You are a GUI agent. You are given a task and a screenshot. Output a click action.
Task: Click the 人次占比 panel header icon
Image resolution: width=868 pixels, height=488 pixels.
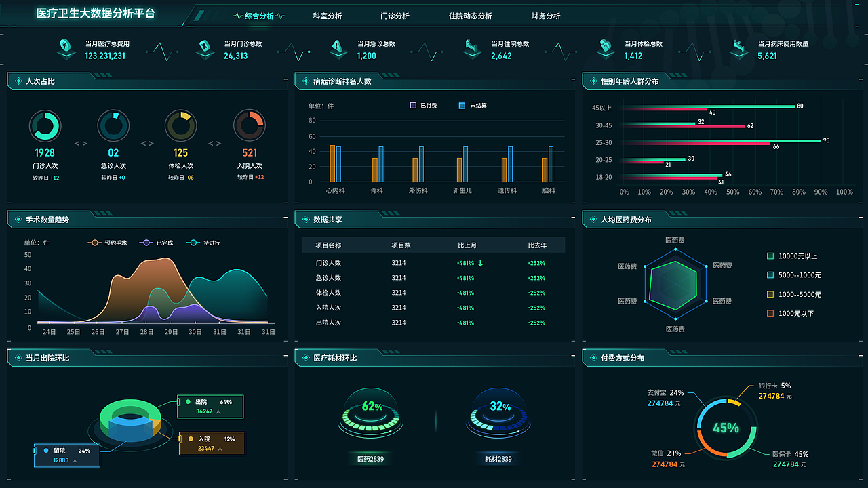18,81
